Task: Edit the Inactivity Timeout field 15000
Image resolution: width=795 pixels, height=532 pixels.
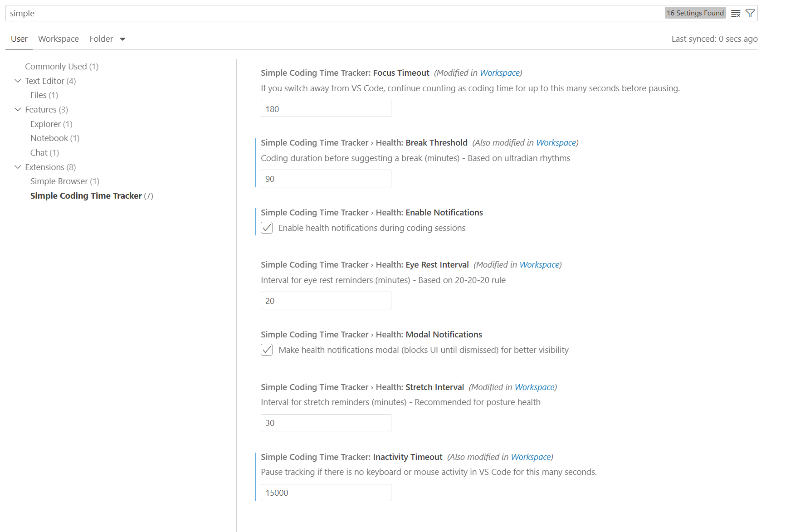Action: [x=326, y=493]
